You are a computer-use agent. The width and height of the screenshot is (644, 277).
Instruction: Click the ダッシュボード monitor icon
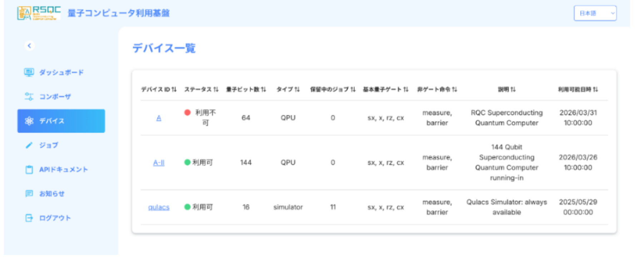click(29, 72)
